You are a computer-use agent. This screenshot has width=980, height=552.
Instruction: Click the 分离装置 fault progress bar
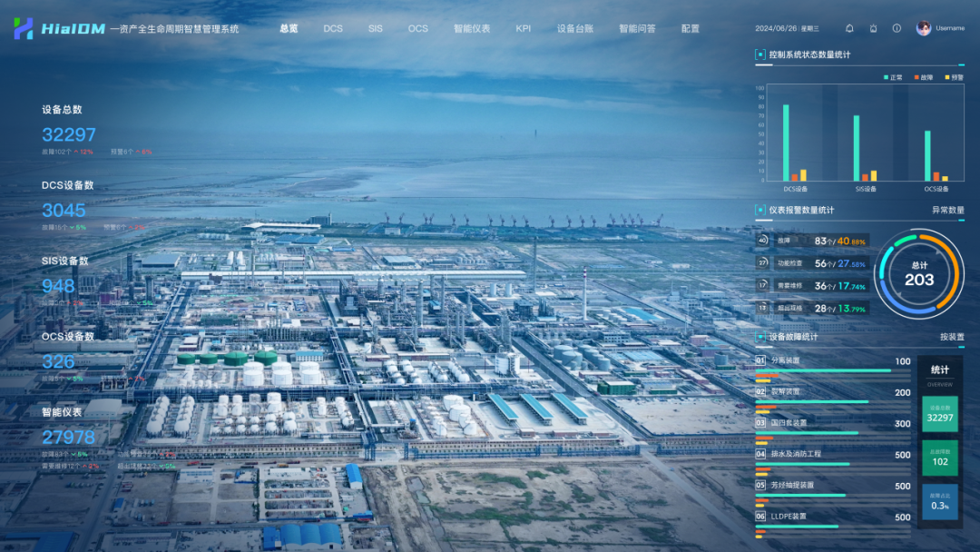(x=823, y=370)
